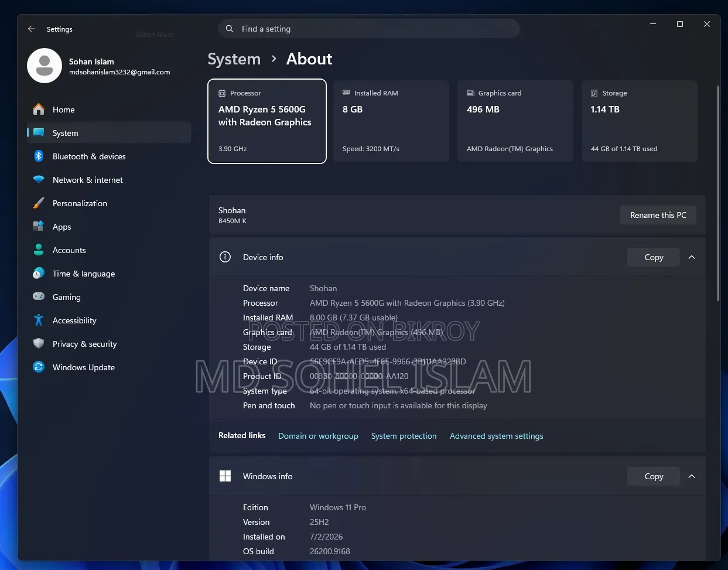This screenshot has width=728, height=570.
Task: Click the Time & language globe icon
Action: coord(39,274)
